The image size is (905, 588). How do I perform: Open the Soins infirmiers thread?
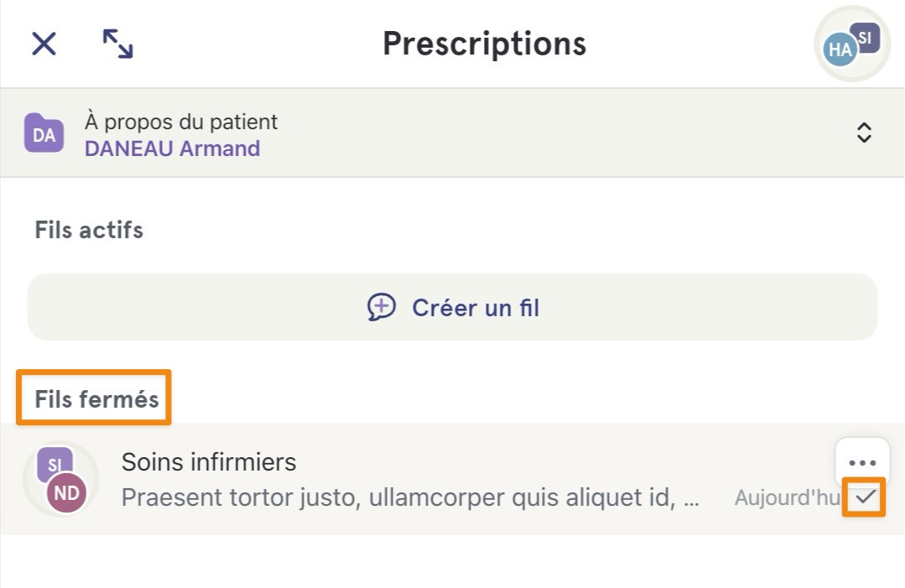coord(453,479)
